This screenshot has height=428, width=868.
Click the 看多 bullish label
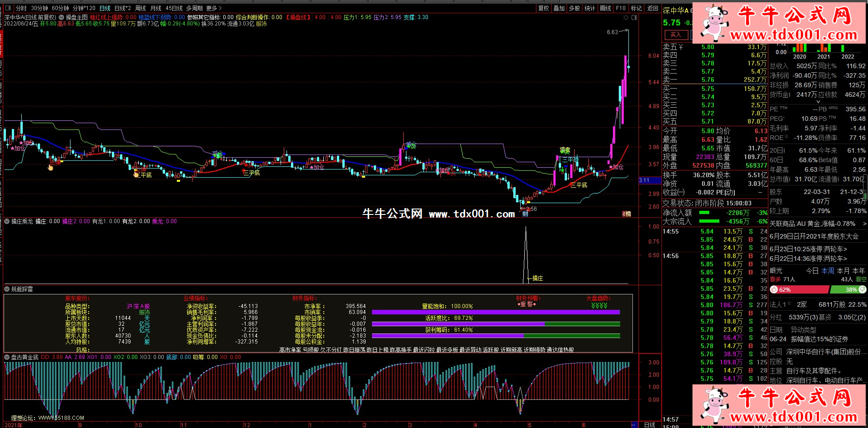click(775, 279)
